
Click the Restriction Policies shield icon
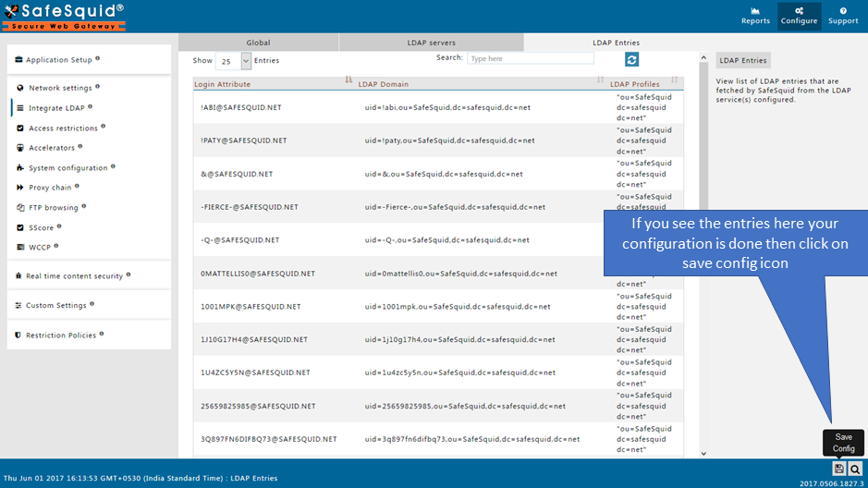click(x=18, y=335)
